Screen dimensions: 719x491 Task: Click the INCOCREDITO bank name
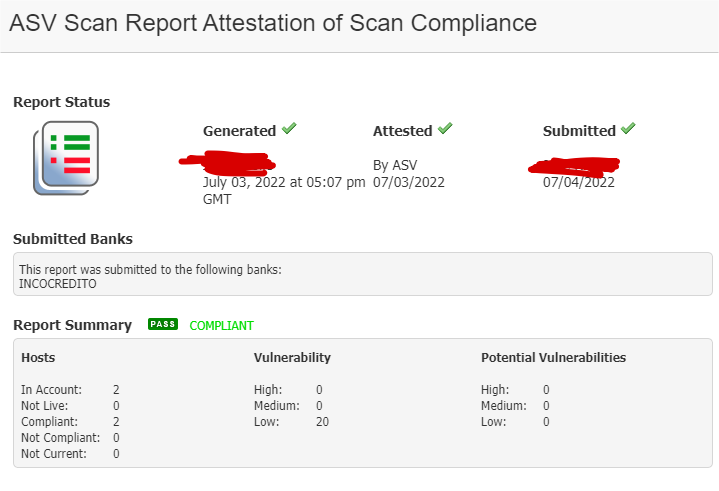55,284
